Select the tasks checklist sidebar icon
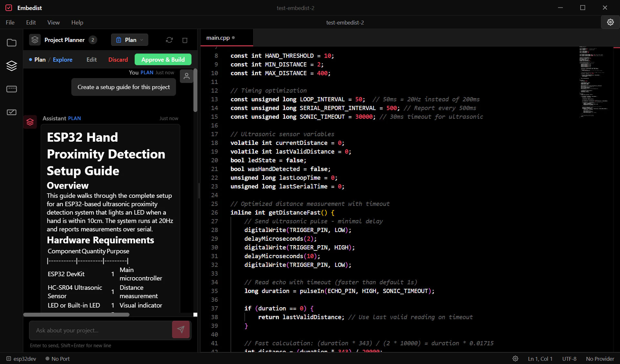This screenshot has height=364, width=620. click(12, 112)
